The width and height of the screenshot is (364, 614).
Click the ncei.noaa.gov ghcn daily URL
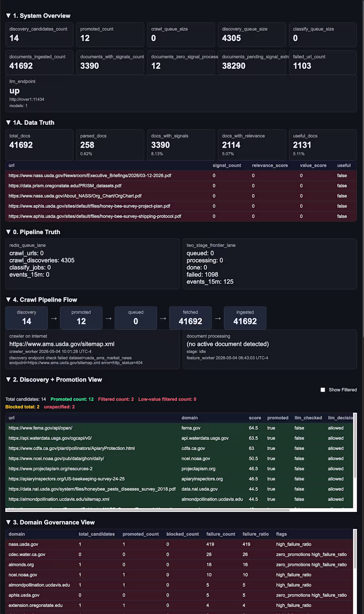point(56,459)
